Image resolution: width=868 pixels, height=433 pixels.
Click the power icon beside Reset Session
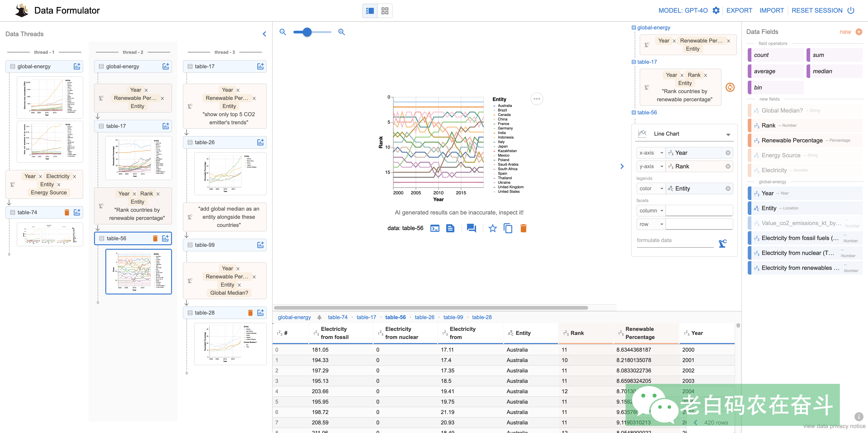851,10
